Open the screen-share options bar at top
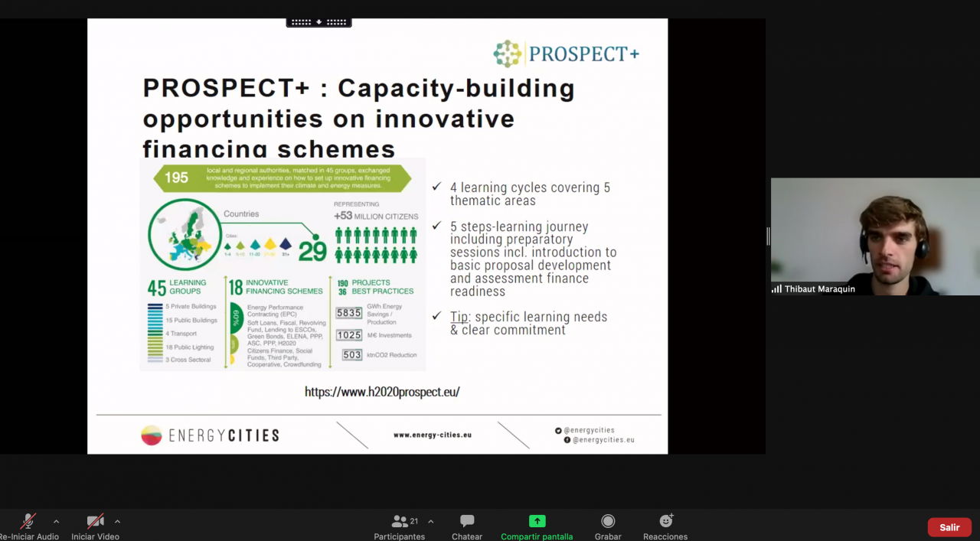The image size is (980, 541). [x=318, y=22]
